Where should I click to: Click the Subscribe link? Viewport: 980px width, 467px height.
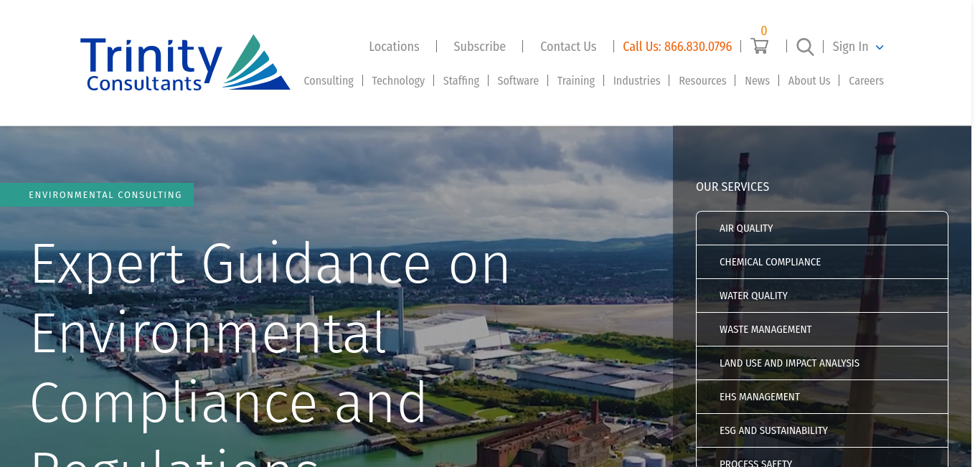pos(479,47)
